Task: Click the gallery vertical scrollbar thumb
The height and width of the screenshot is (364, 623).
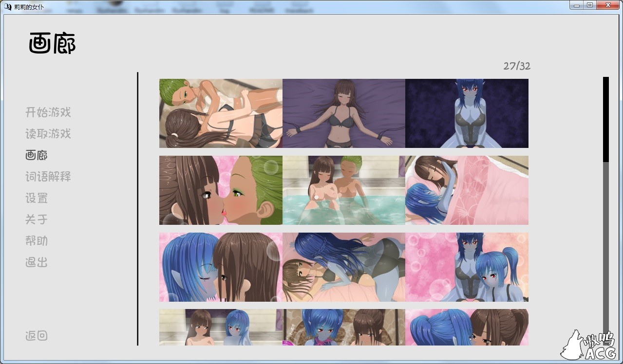Action: click(606, 120)
